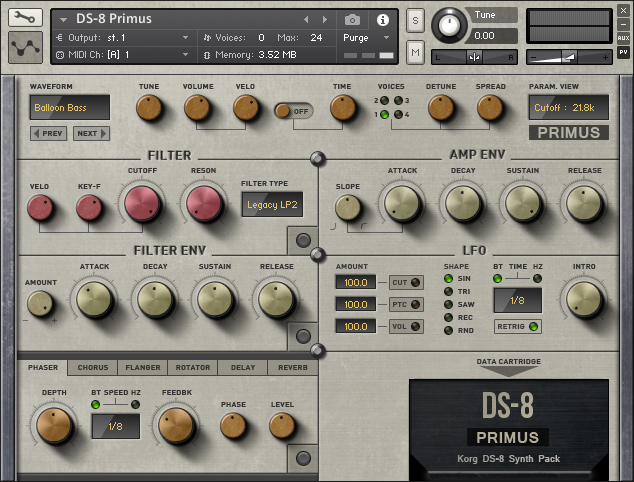Switch to the ROTATOR tab
The width and height of the screenshot is (634, 482).
click(x=193, y=368)
